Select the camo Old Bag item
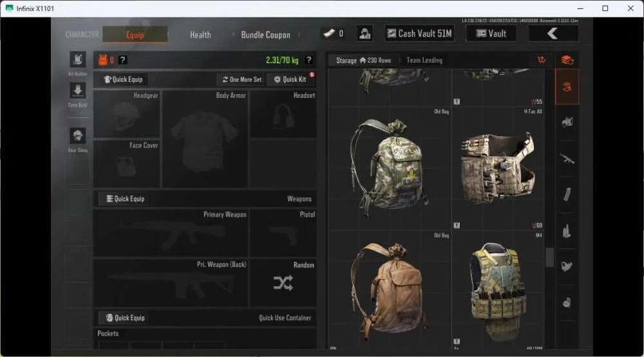 click(390, 168)
